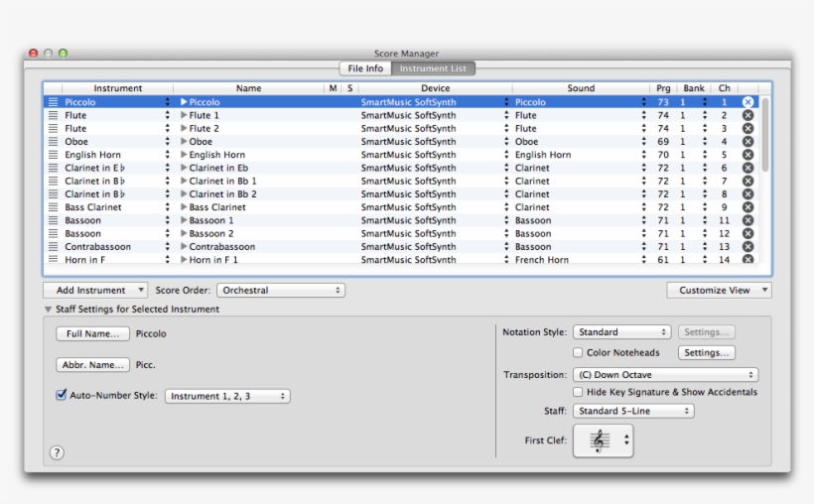Viewport: 814px width, 504px height.
Task: Switch to the File Info tab
Action: (365, 68)
